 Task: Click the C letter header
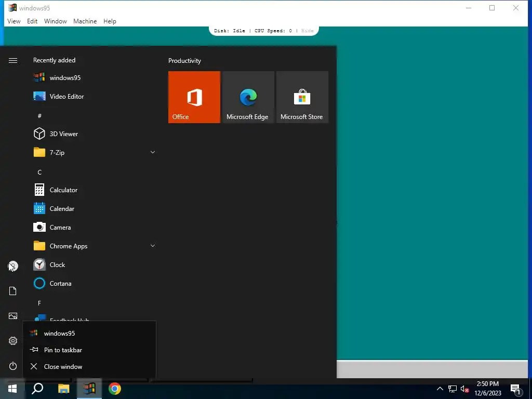(x=39, y=172)
